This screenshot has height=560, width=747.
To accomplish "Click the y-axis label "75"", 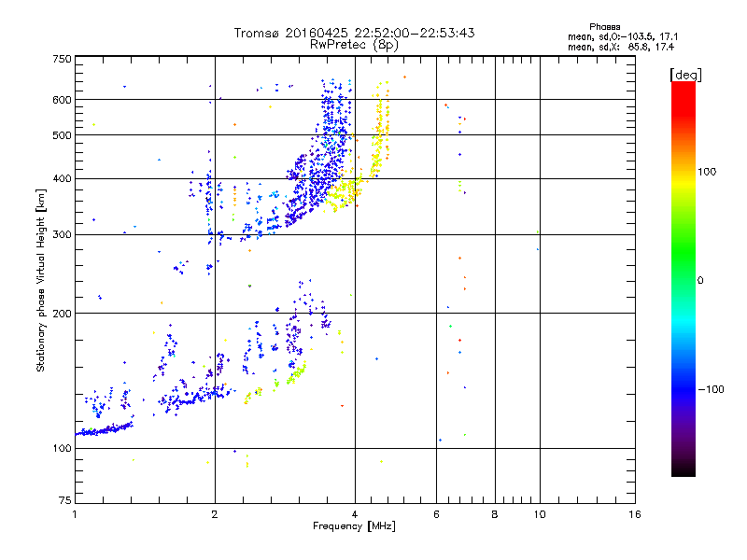I will coord(65,500).
